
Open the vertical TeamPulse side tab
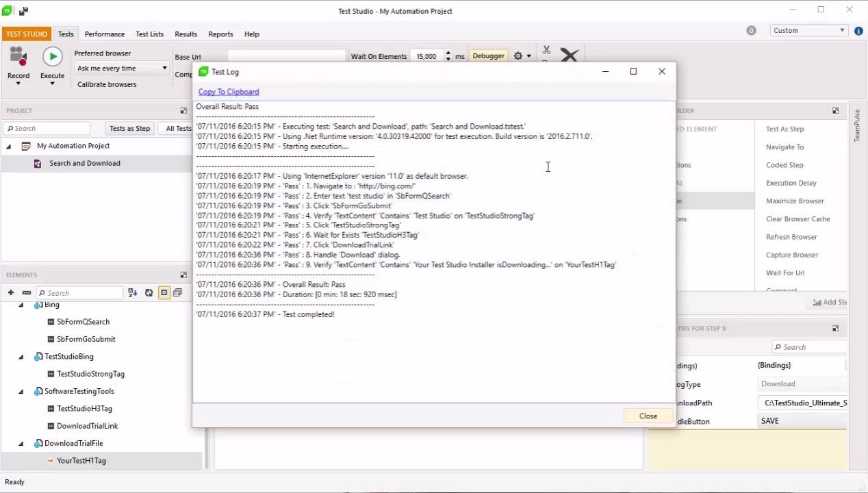(x=856, y=125)
